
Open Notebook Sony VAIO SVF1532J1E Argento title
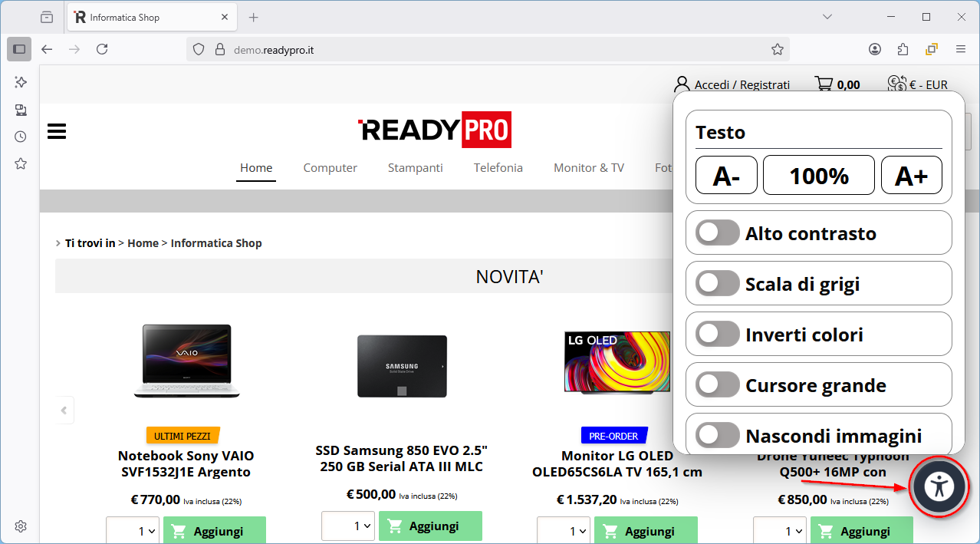pos(186,464)
